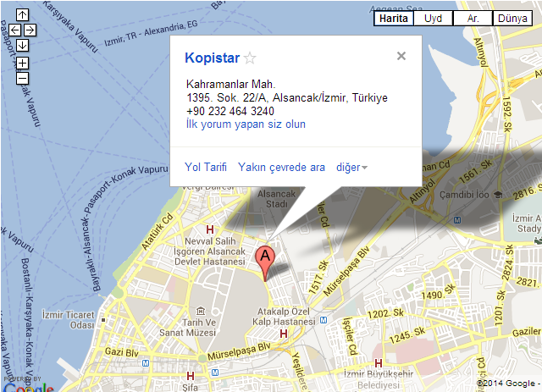Click address line '1395. Sok. 22/A'
542x392 pixels.
click(227, 98)
